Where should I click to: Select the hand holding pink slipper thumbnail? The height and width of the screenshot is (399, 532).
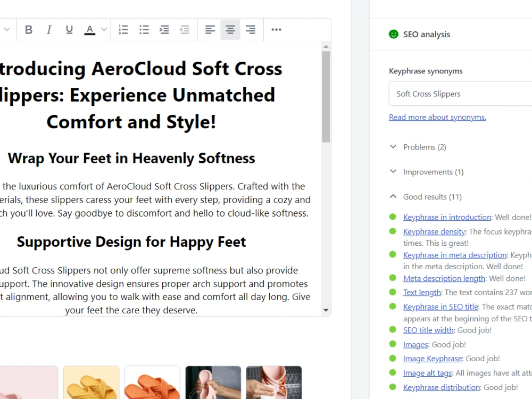coord(213,383)
